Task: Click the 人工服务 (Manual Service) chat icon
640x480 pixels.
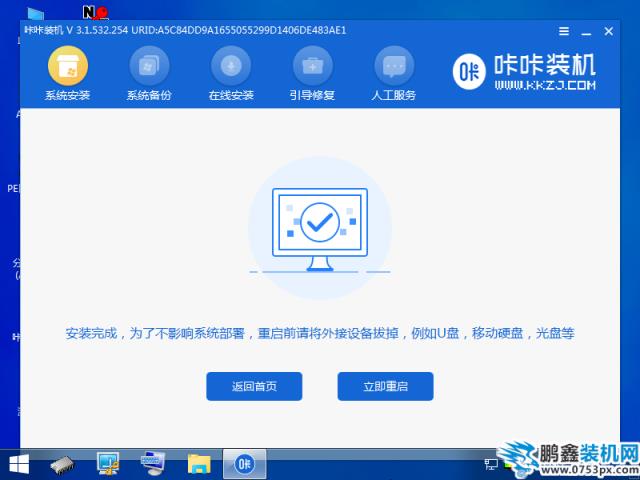Action: (x=394, y=67)
